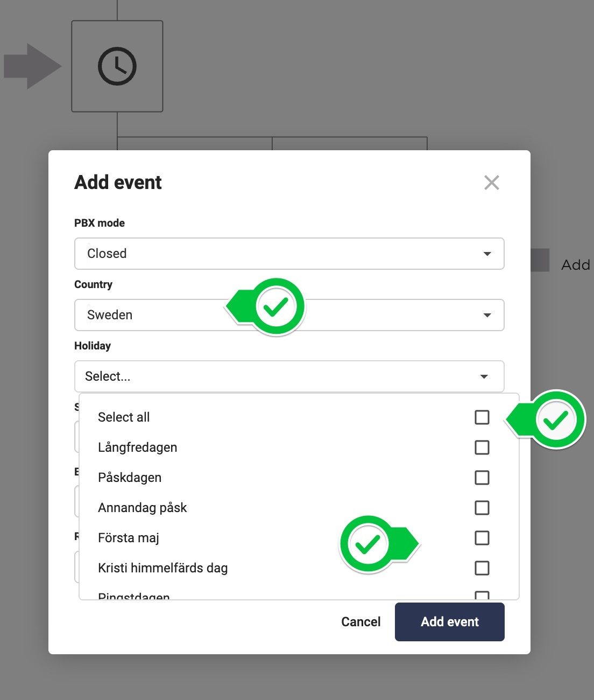
Task: Click Cancel to dismiss the dialog
Action: point(360,622)
